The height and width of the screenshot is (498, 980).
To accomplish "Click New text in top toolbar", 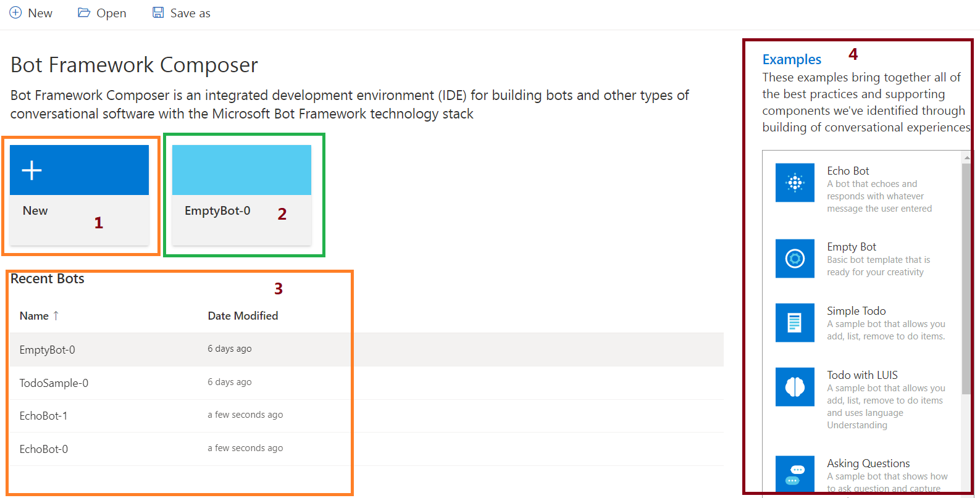I will click(x=40, y=13).
